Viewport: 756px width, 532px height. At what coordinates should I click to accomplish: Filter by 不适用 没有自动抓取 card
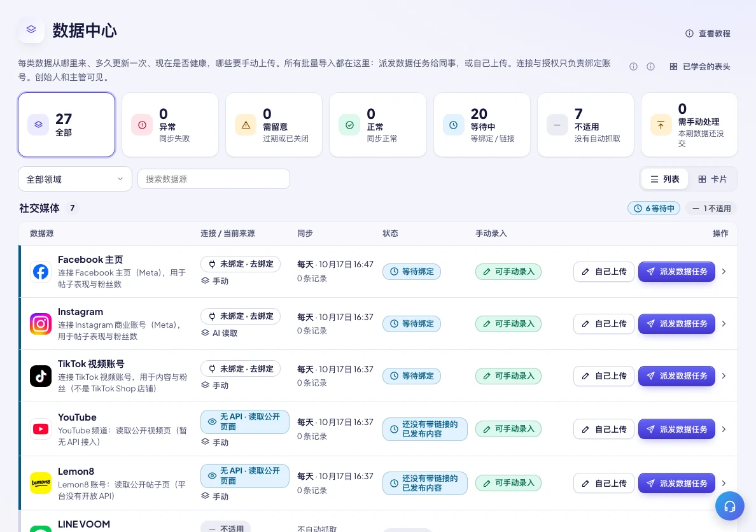pos(586,125)
